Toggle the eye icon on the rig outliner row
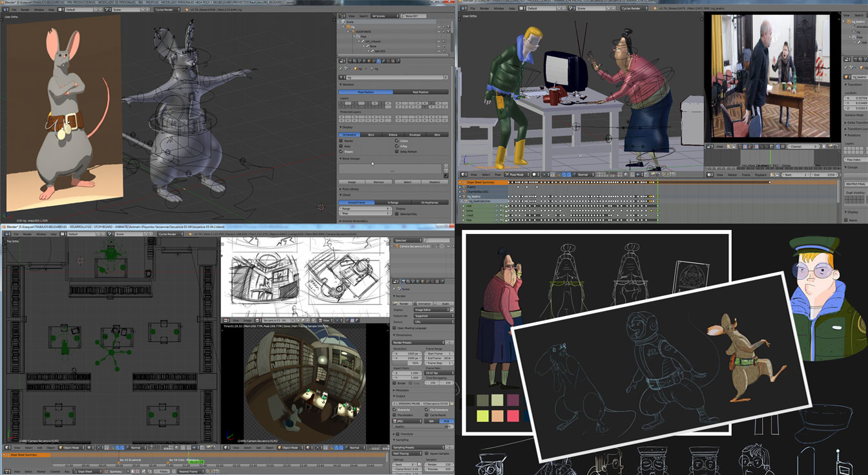 coord(439,26)
